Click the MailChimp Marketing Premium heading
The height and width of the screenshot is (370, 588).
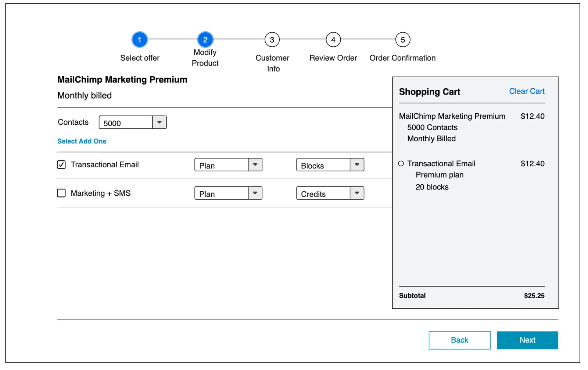coord(122,80)
